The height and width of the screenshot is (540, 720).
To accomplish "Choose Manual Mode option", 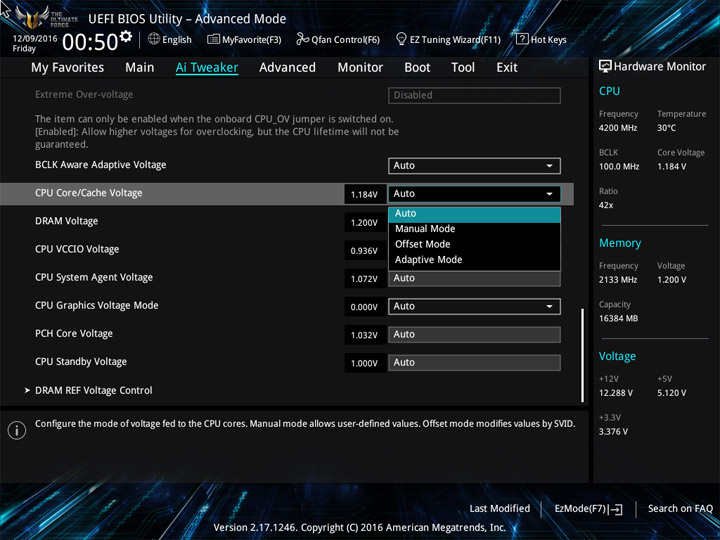I will click(474, 229).
